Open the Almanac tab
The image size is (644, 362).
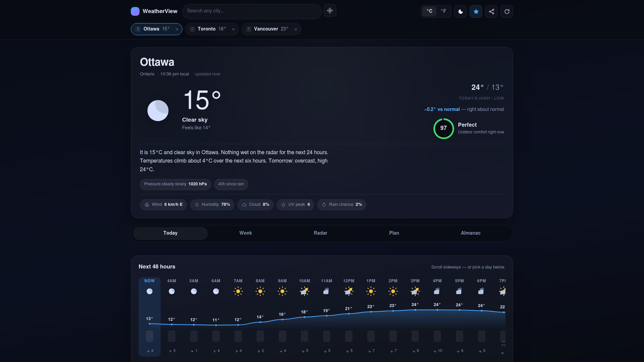pyautogui.click(x=471, y=233)
